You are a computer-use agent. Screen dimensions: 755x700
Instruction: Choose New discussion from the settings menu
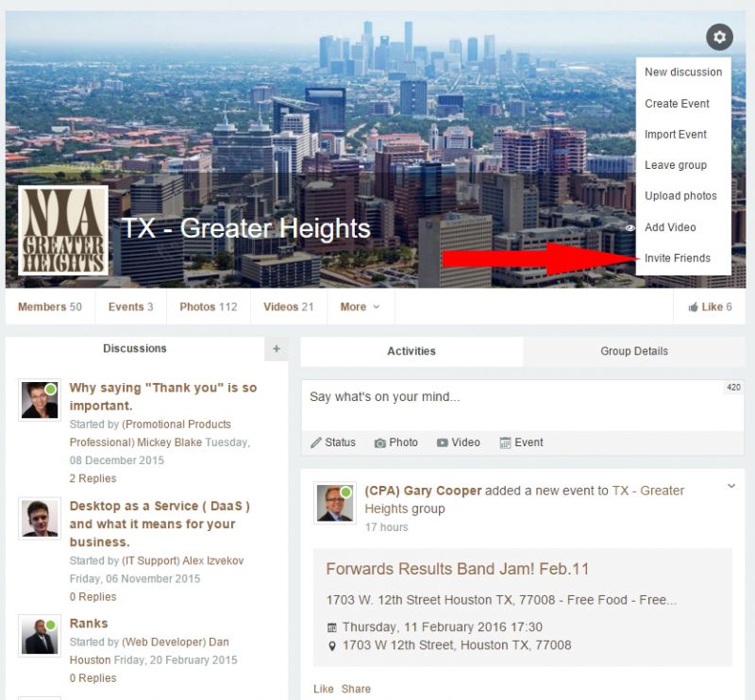pyautogui.click(x=683, y=73)
